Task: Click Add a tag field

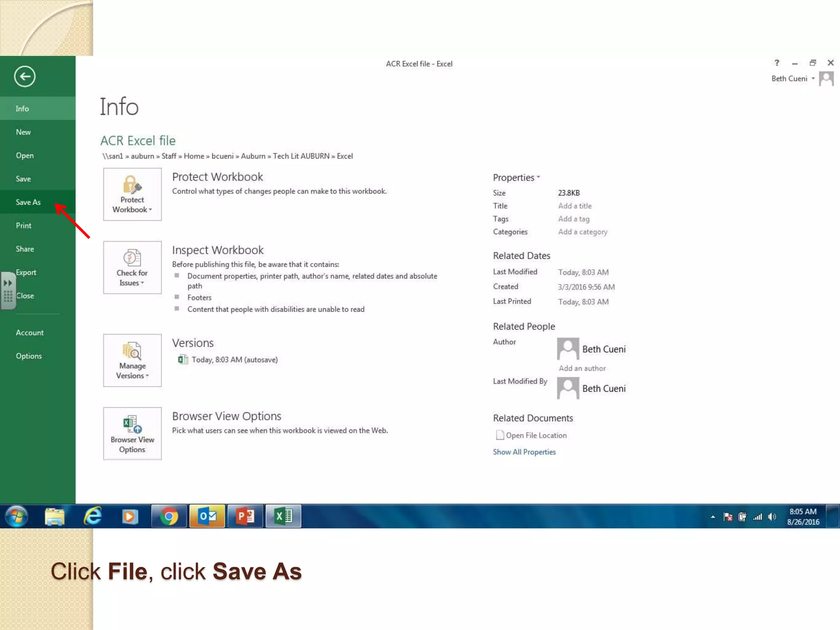Action: tap(574, 219)
